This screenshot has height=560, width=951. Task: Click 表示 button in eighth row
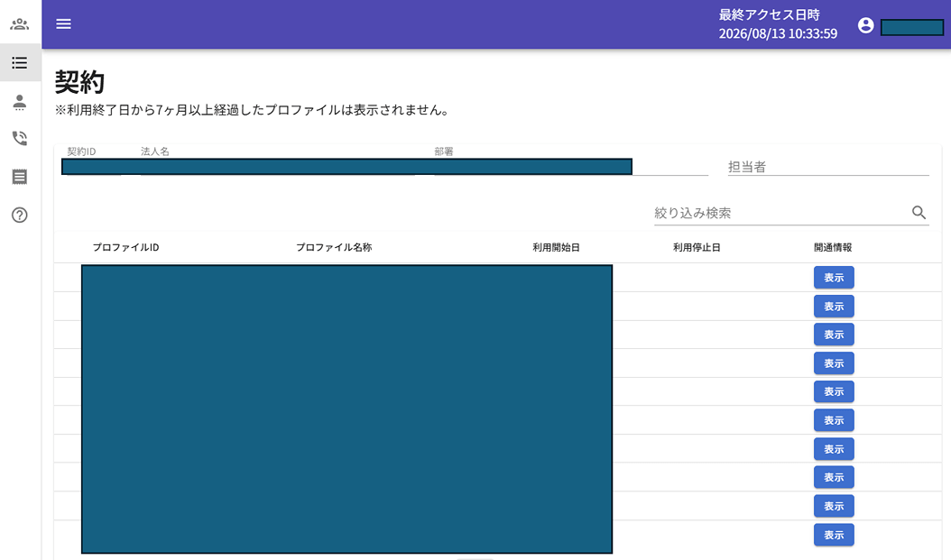834,478
